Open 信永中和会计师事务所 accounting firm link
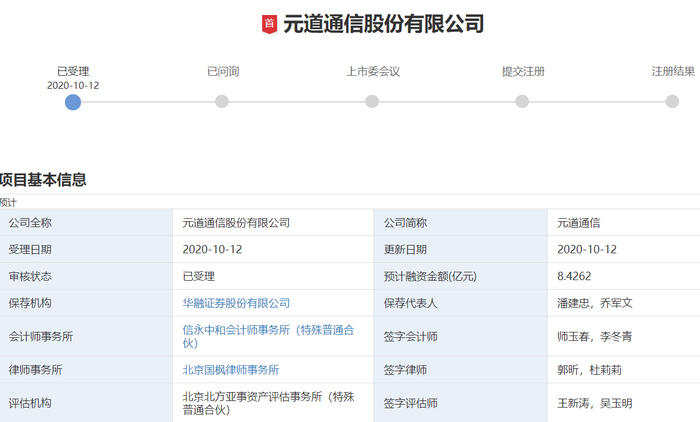This screenshot has width=700, height=422. (x=268, y=336)
